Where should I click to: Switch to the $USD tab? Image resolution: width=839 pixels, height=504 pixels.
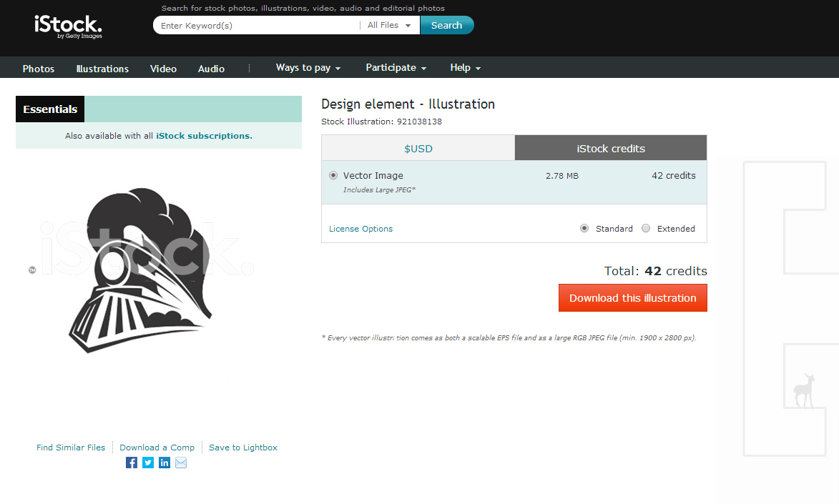coord(418,149)
